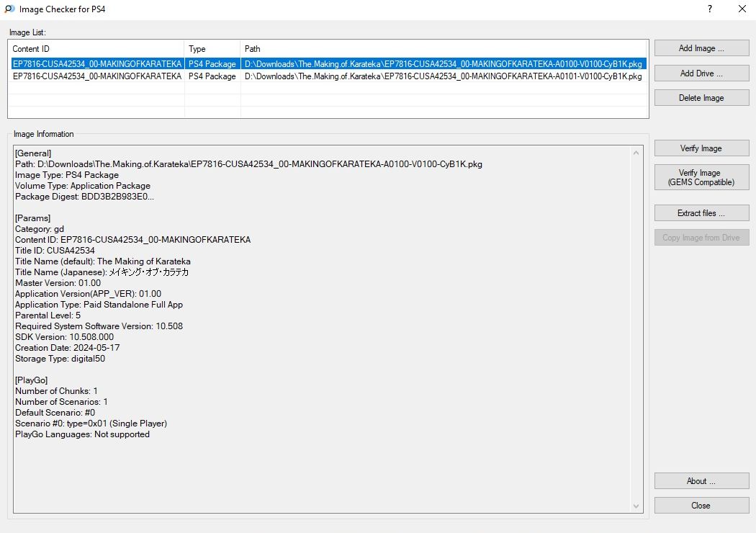Click the Delete Image button
756x533 pixels.
[701, 98]
